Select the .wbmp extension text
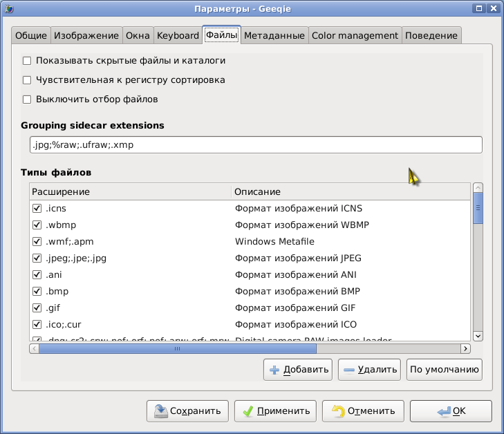 [x=61, y=225]
